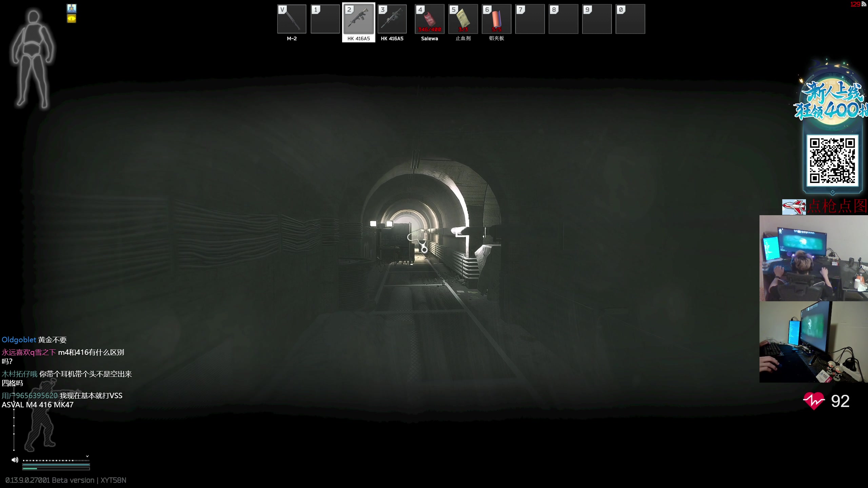Click the white crosshair circle
This screenshot has height=488, width=868.
coord(424,250)
